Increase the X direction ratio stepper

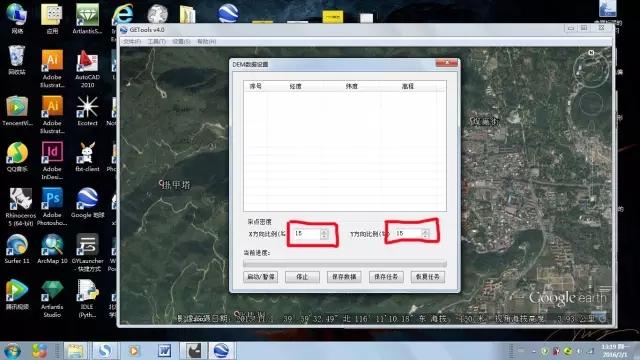point(324,231)
